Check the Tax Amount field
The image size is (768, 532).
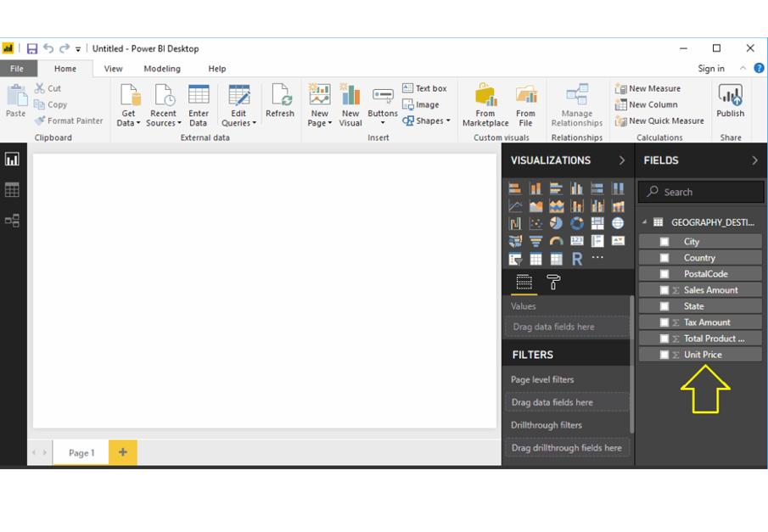(x=664, y=322)
